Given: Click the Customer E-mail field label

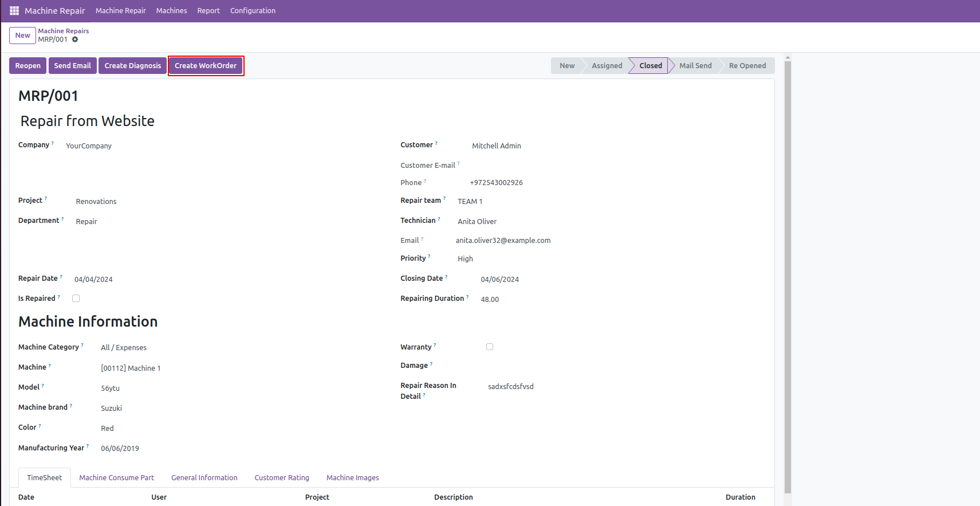Looking at the screenshot, I should 428,166.
